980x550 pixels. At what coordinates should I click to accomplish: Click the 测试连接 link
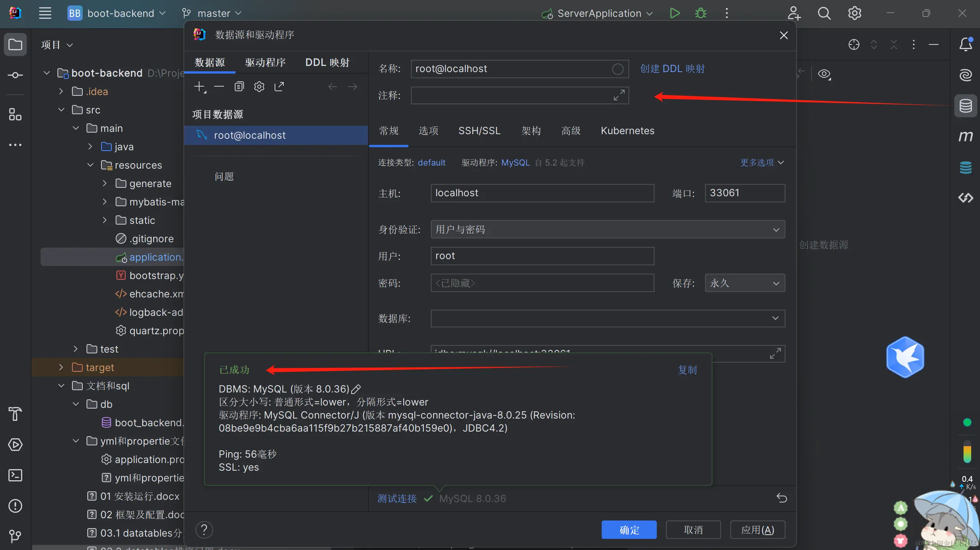(397, 498)
